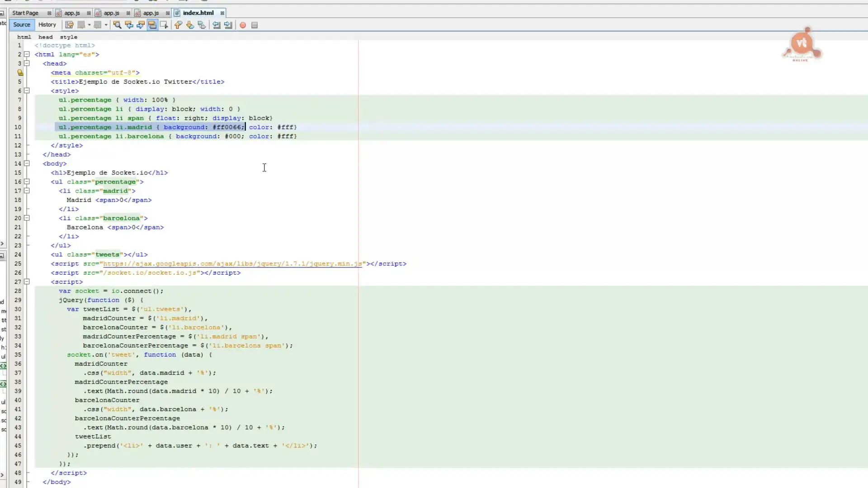This screenshot has height=488, width=868.
Task: Start macro recording red circle icon
Action: tap(243, 25)
